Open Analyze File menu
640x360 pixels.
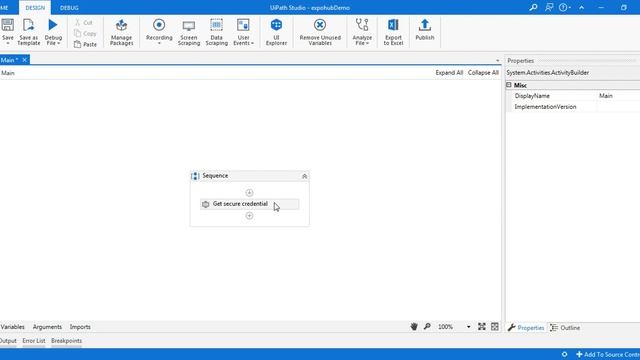(362, 31)
